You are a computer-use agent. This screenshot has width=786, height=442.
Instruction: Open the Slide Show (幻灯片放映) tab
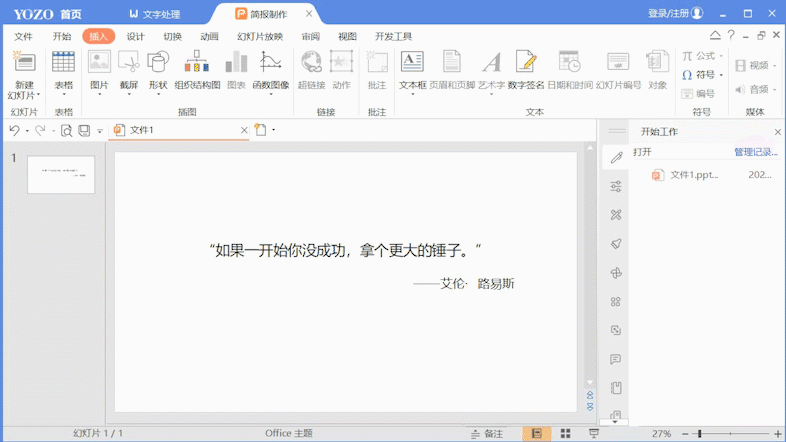(x=260, y=37)
